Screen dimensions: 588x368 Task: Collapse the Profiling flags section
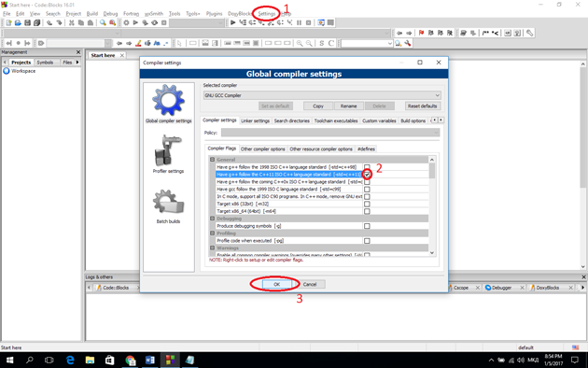click(212, 234)
